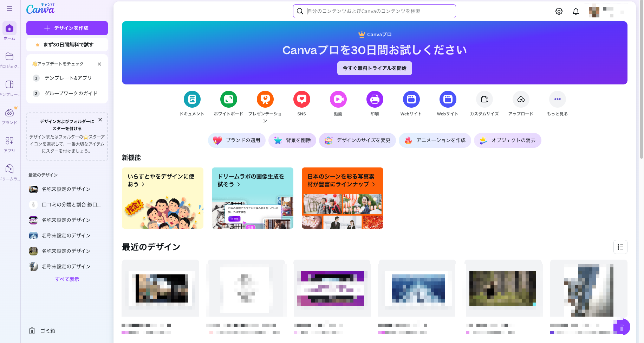Click すべて表示 link
The width and height of the screenshot is (644, 343).
point(67,279)
